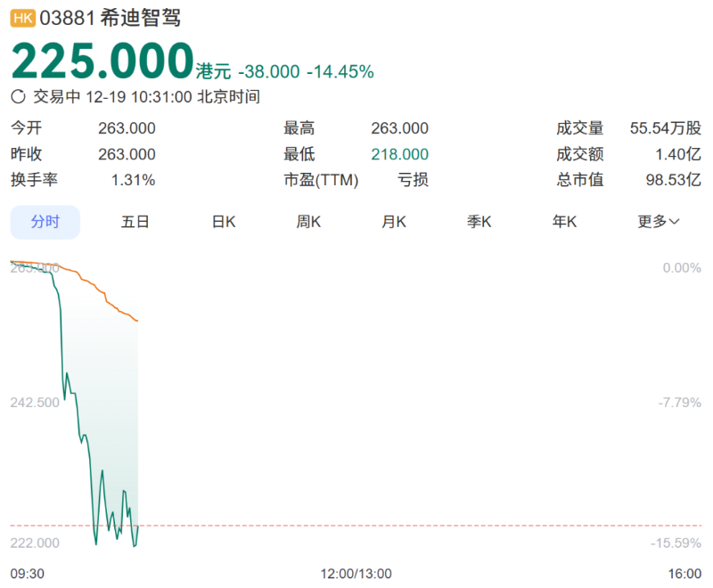The image size is (713, 588).
Task: Open the 五日 chart tab
Action: (135, 222)
